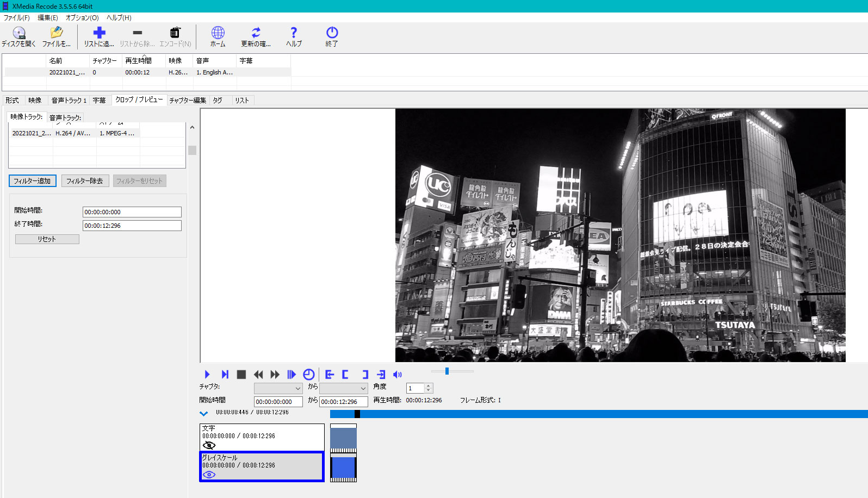
Task: Fast forward the preview
Action: click(x=275, y=374)
